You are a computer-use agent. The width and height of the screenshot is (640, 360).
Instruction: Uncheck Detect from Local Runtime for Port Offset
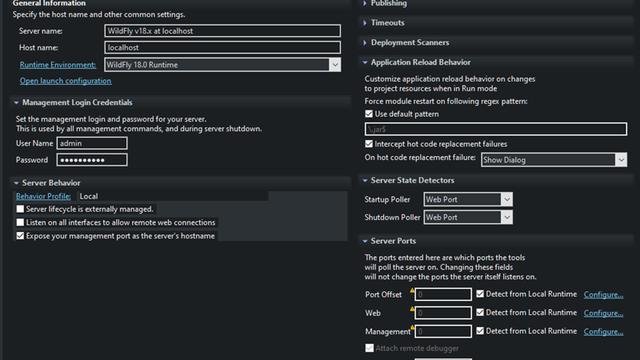point(480,294)
